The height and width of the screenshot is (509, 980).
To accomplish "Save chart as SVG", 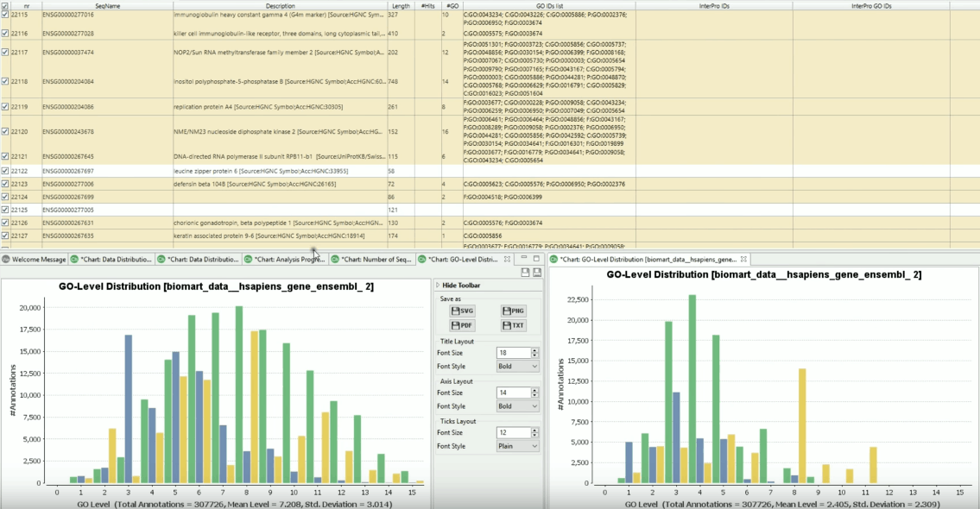I will point(463,311).
